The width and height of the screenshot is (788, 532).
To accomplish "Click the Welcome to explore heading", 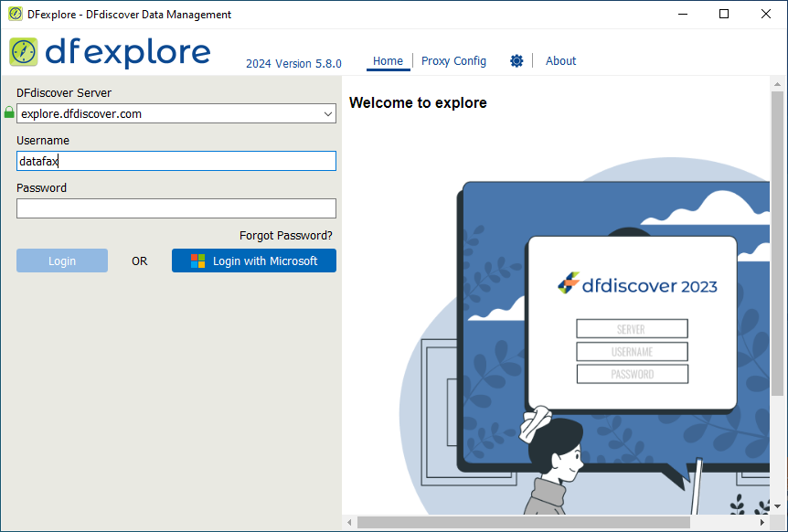I will tap(418, 103).
